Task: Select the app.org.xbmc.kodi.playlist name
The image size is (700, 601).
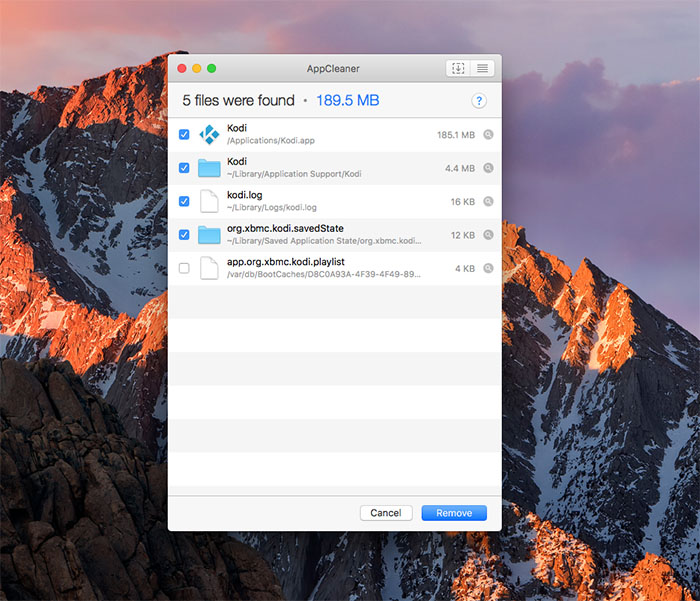Action: click(x=286, y=262)
